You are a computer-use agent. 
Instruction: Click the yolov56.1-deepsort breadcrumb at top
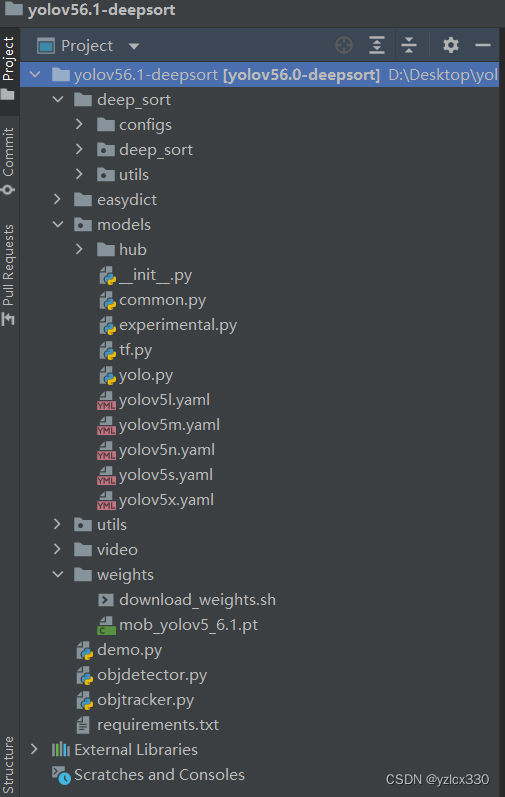[102, 10]
